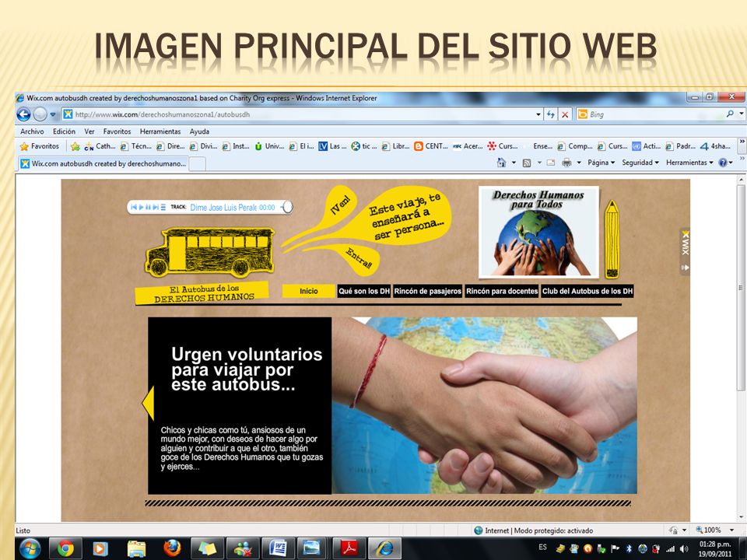This screenshot has width=747, height=560.
Task: Open the Home page icon in command bar
Action: [x=501, y=163]
